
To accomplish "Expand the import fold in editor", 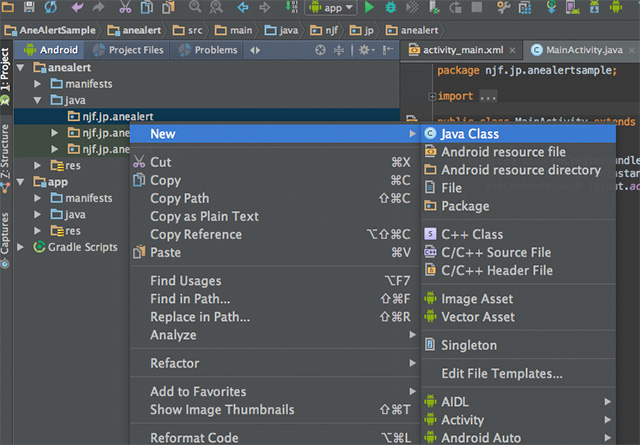I will click(432, 96).
